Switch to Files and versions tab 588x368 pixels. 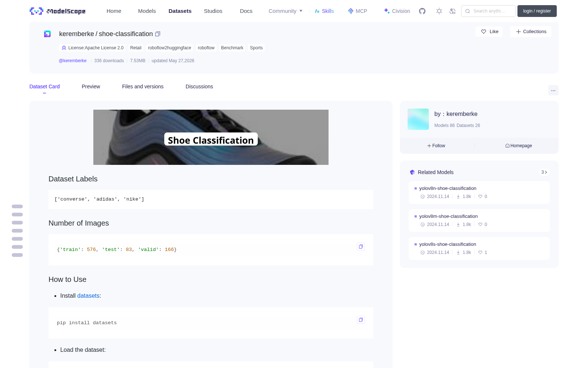pos(143,86)
